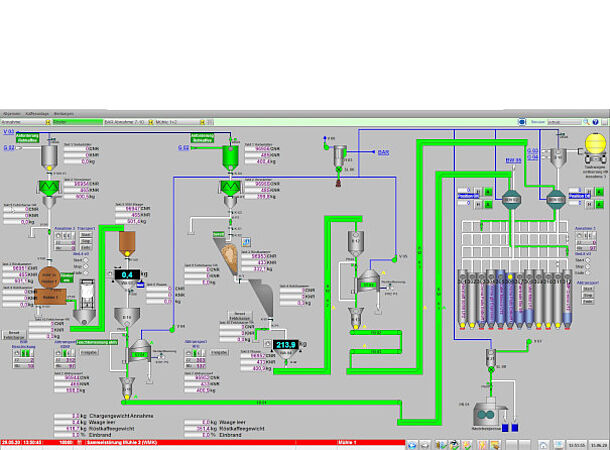
Task: Follow the G 04 link
Action: click(533, 157)
